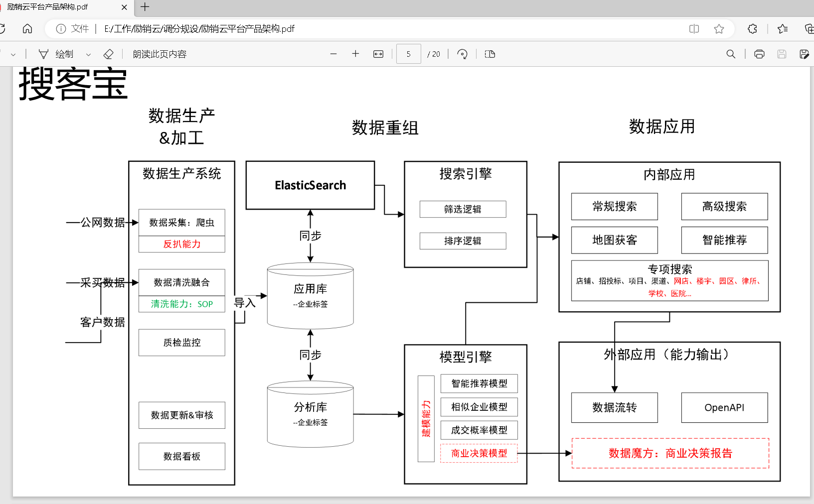
Task: Click 公网数据 input label
Action: click(103, 223)
